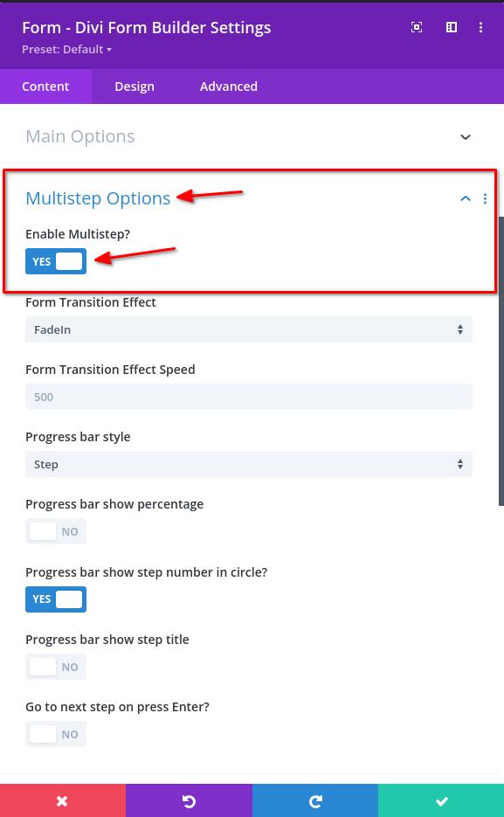This screenshot has height=817, width=504.
Task: Expand the Main Options section
Action: [466, 137]
